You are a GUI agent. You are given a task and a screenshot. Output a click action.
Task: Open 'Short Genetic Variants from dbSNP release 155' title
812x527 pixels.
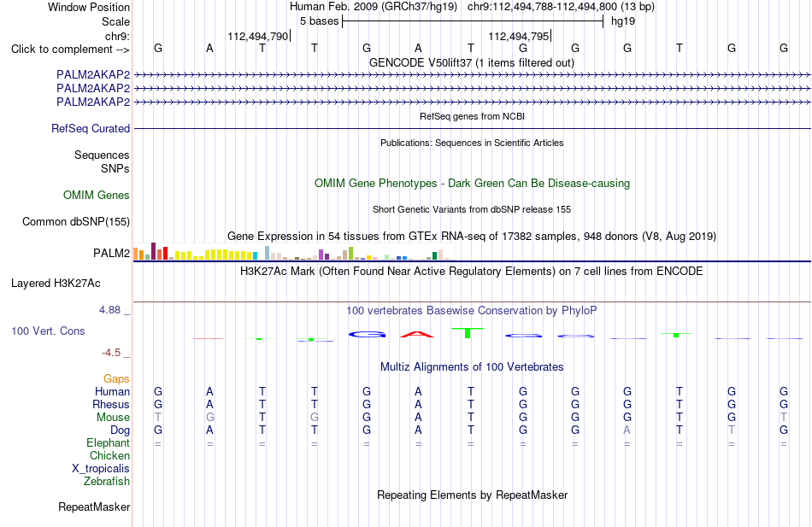(472, 209)
